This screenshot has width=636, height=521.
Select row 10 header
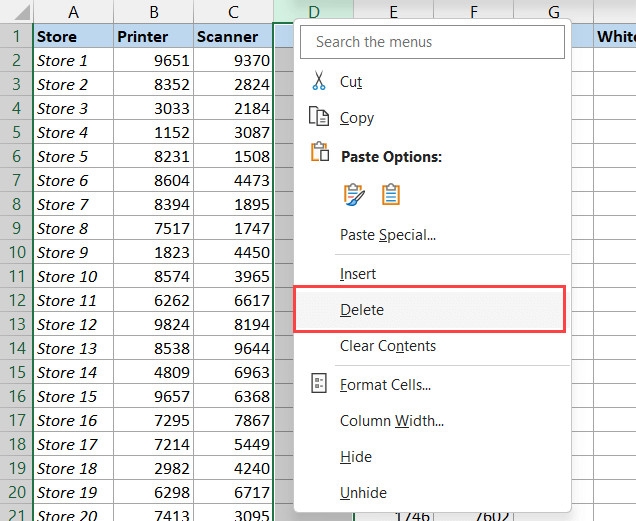(16, 252)
